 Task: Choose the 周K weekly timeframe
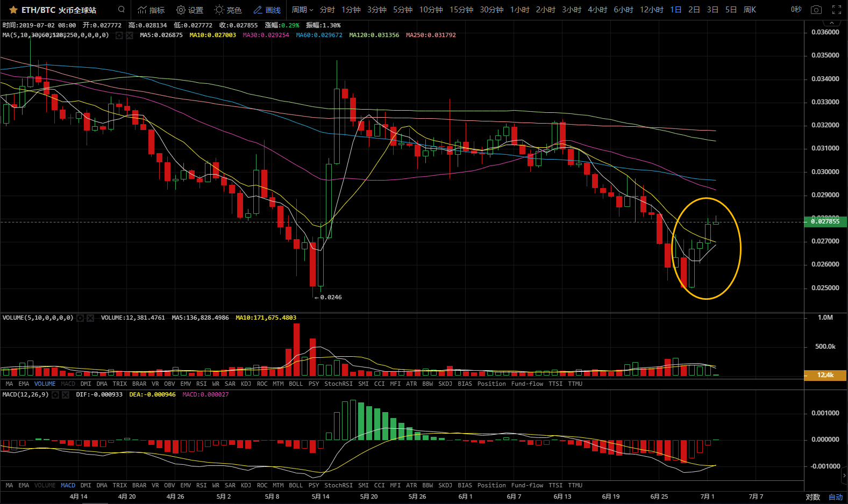[750, 10]
